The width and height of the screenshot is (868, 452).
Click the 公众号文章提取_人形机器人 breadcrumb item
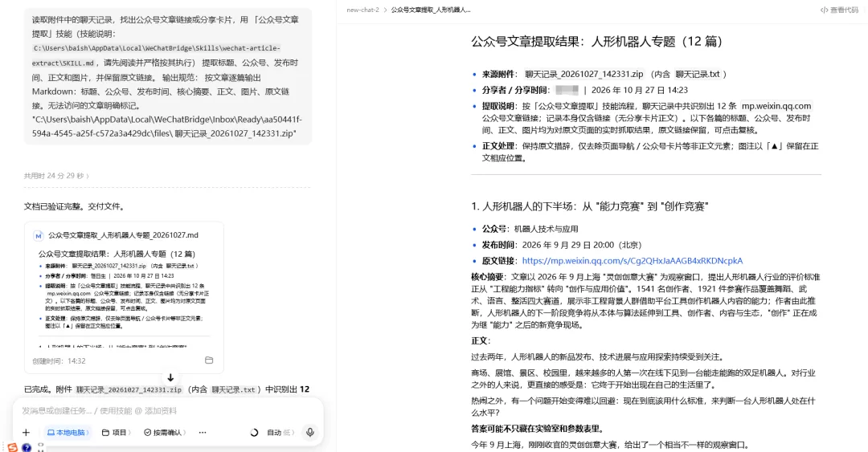pyautogui.click(x=431, y=10)
